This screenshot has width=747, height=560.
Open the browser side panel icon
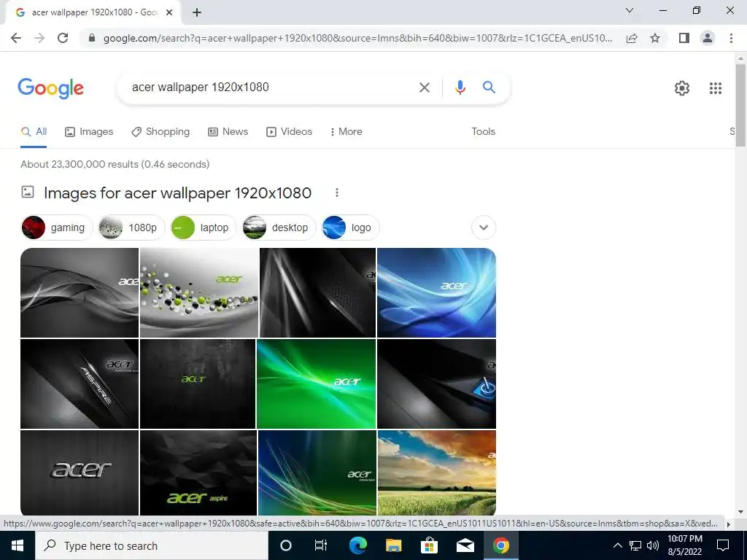point(684,38)
